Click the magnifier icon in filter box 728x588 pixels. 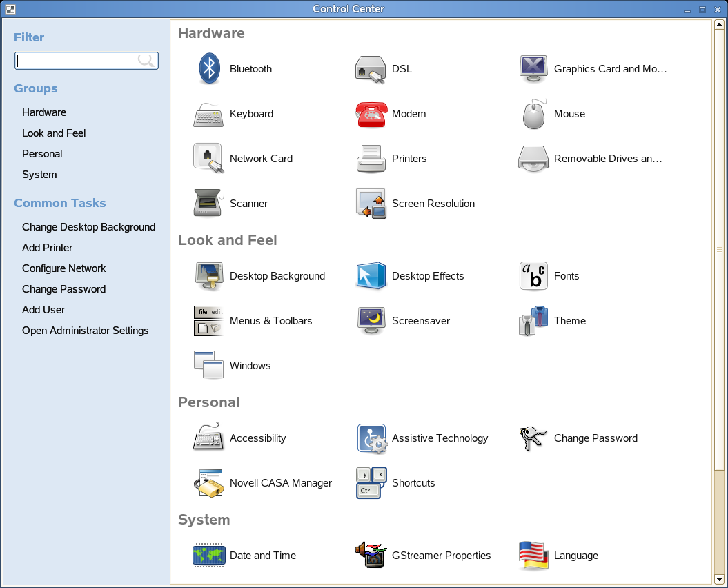(146, 60)
